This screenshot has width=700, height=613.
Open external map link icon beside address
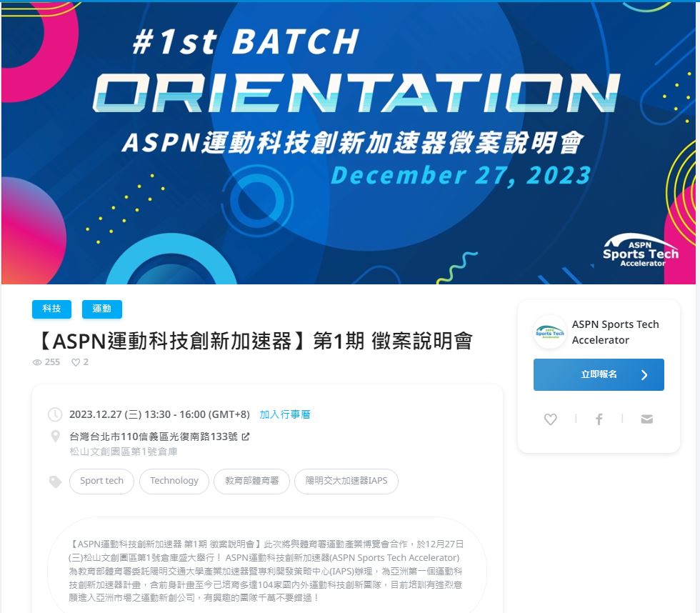click(245, 437)
